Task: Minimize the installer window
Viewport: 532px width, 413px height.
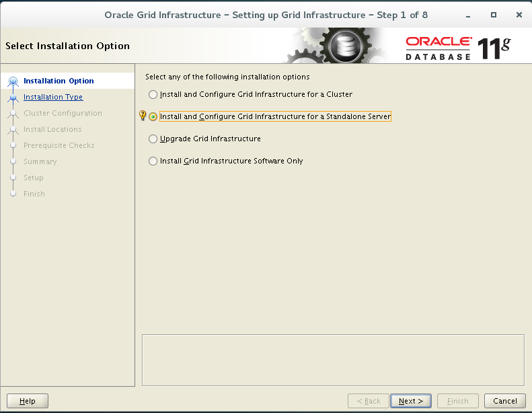Action: tap(468, 15)
